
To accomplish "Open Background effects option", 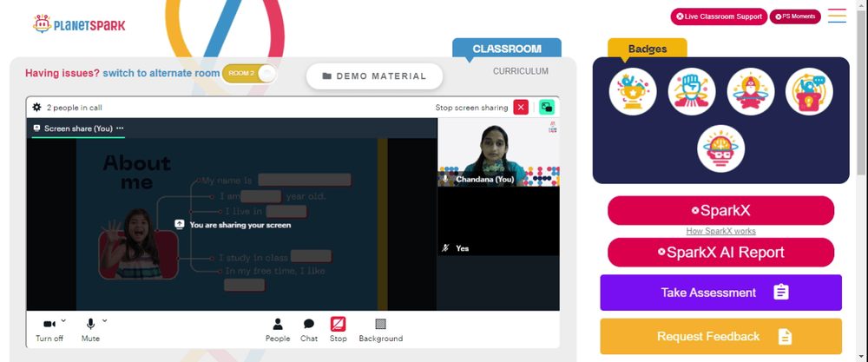I will tap(380, 330).
